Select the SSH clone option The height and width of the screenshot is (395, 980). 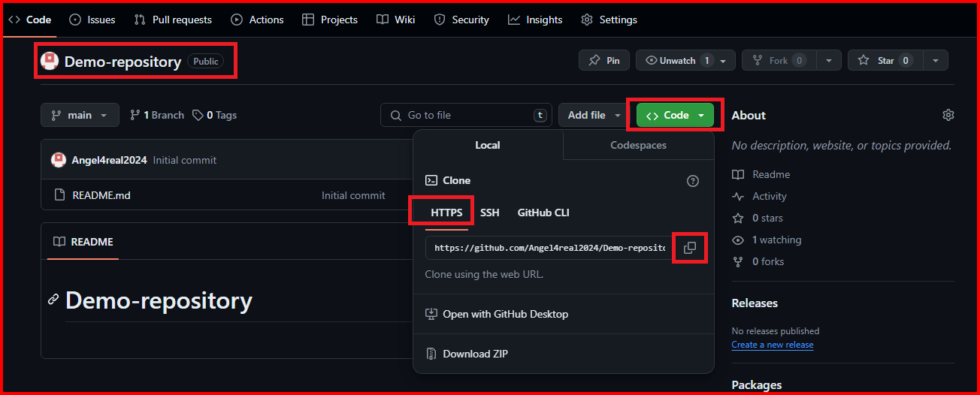490,213
